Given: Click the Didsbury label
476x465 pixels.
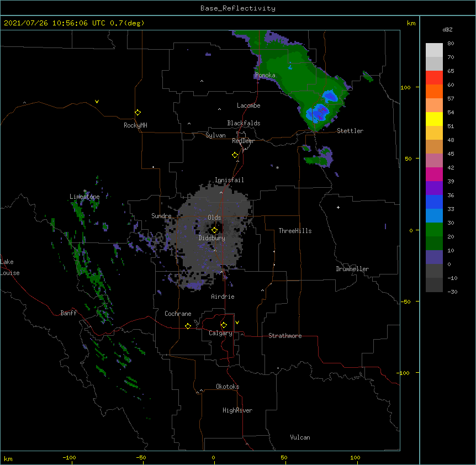Looking at the screenshot, I should pyautogui.click(x=212, y=238).
